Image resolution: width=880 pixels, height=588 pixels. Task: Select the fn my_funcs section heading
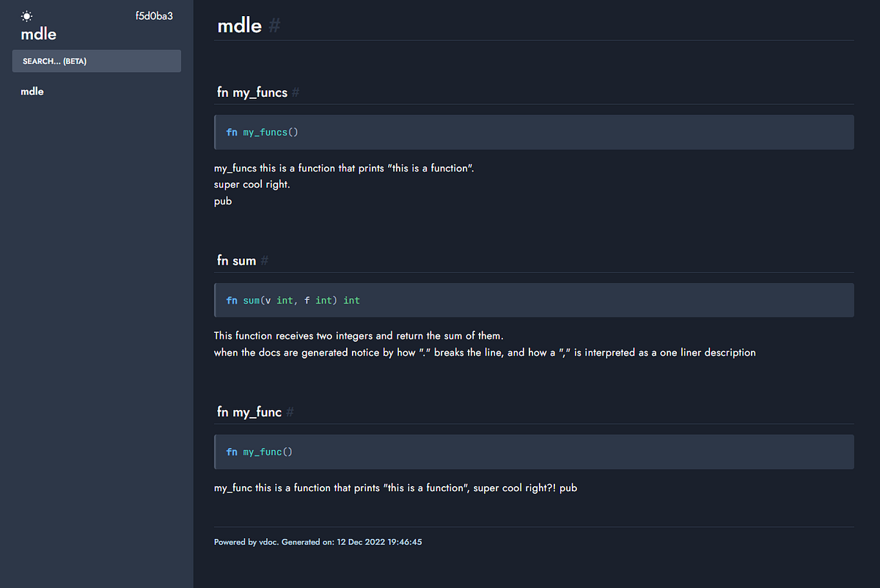[252, 92]
